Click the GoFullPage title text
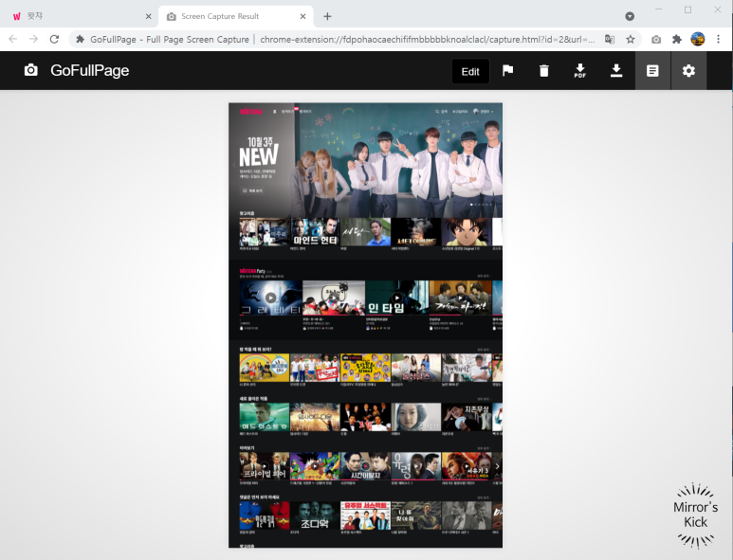Viewport: 733px width, 560px height. 90,70
